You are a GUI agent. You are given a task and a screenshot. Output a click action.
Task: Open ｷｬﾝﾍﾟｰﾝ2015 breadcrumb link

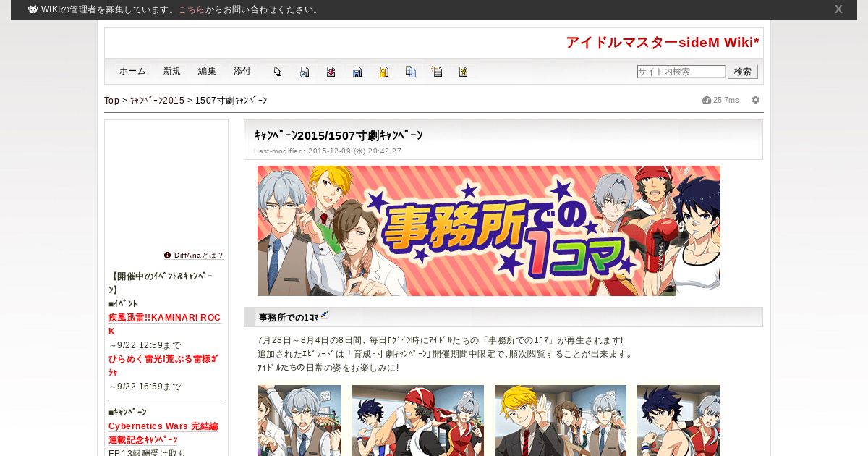157,101
